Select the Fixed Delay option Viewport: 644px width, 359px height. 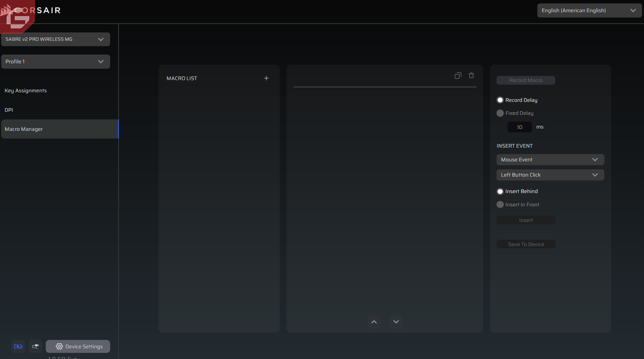500,113
